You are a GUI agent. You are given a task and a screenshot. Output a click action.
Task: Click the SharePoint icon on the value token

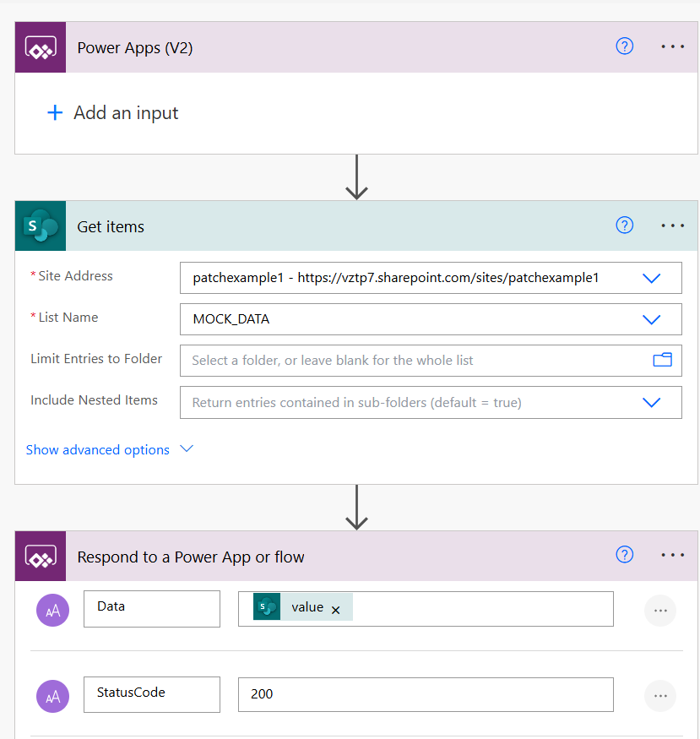click(x=267, y=607)
